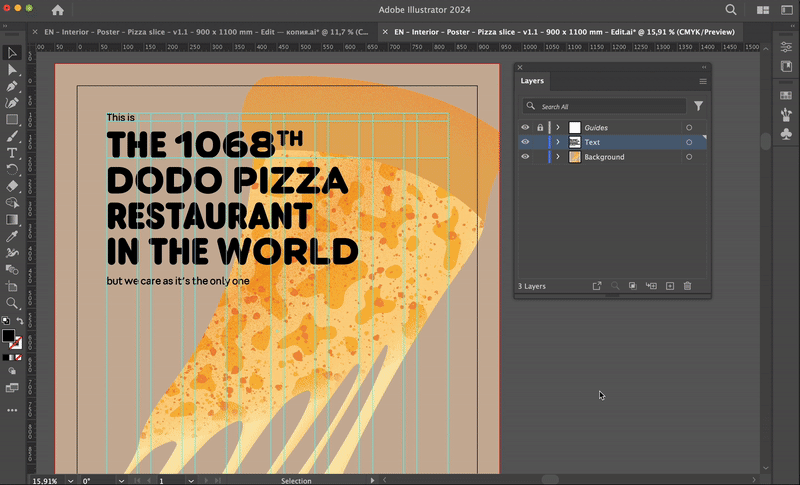Select the Layers panel tab
The height and width of the screenshot is (485, 800).
pyautogui.click(x=532, y=81)
